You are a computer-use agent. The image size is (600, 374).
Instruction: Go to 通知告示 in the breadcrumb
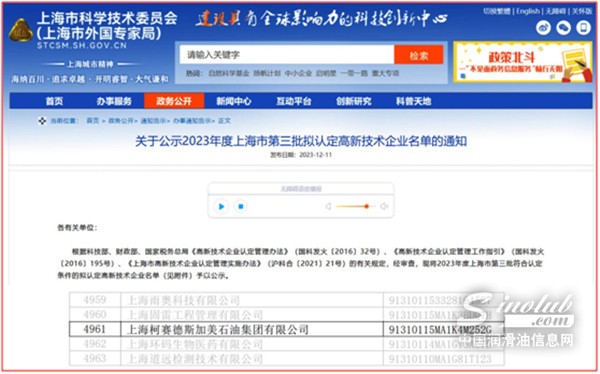[153, 121]
